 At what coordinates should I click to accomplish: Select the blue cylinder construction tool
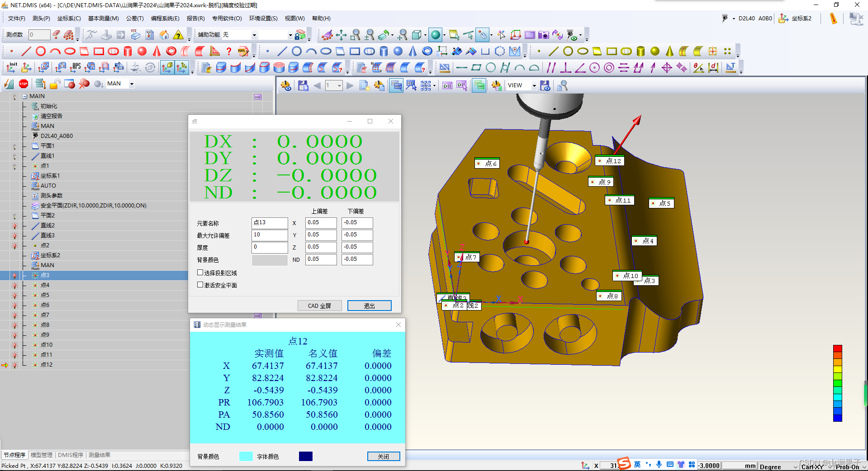384,51
